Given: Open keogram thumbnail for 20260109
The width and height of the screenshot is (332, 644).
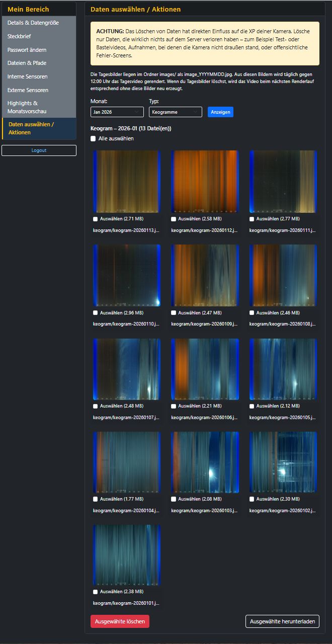Looking at the screenshot, I should 205,275.
